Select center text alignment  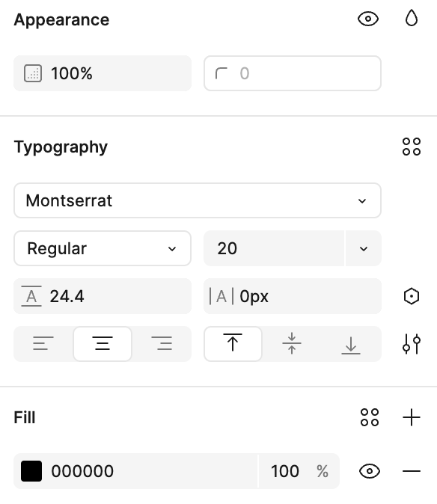103,344
